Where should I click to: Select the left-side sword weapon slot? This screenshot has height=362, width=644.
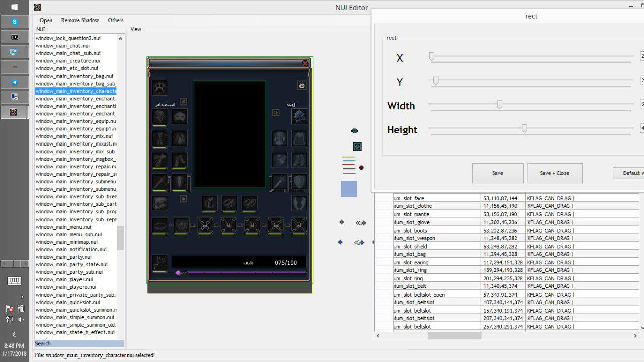(x=160, y=182)
